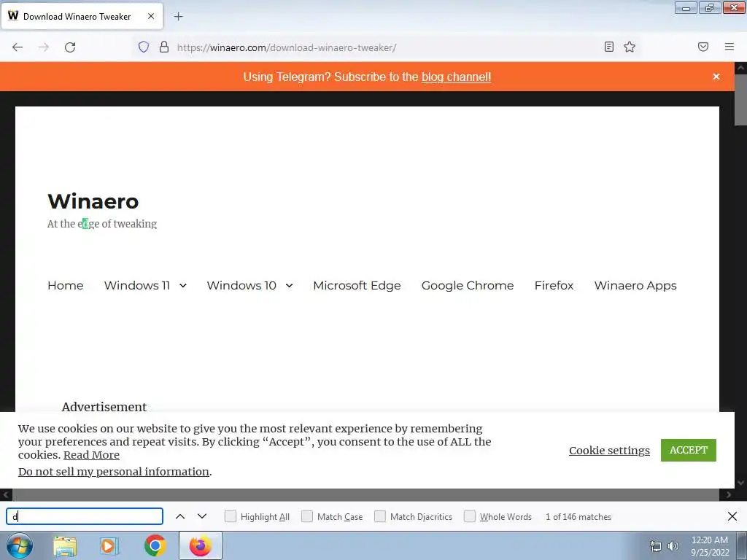
Task: Expand the Windows 11 submenu chevron
Action: 183,286
